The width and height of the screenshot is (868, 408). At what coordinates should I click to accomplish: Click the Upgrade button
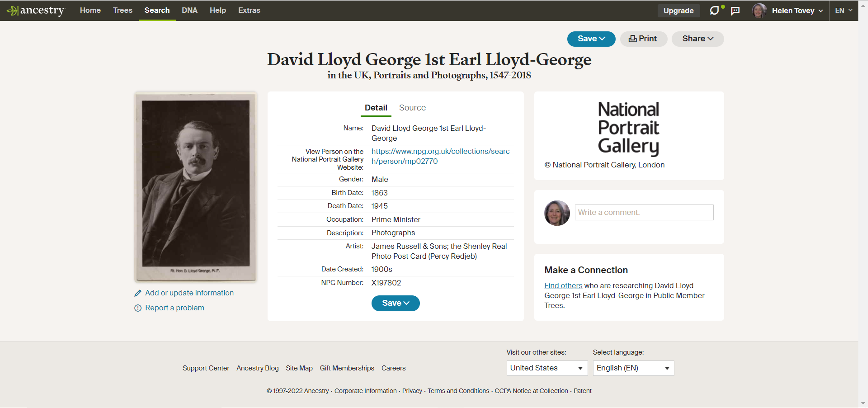pos(678,11)
